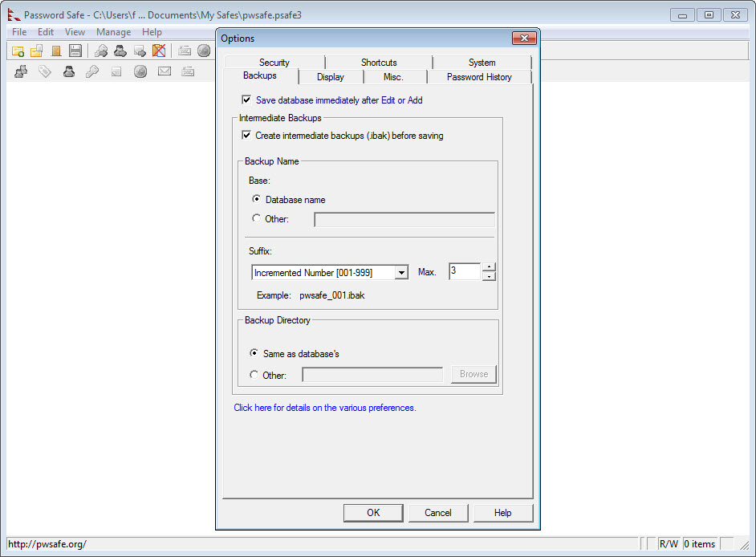Switch to the Display tab
Image resolution: width=756 pixels, height=557 pixels.
coord(331,77)
